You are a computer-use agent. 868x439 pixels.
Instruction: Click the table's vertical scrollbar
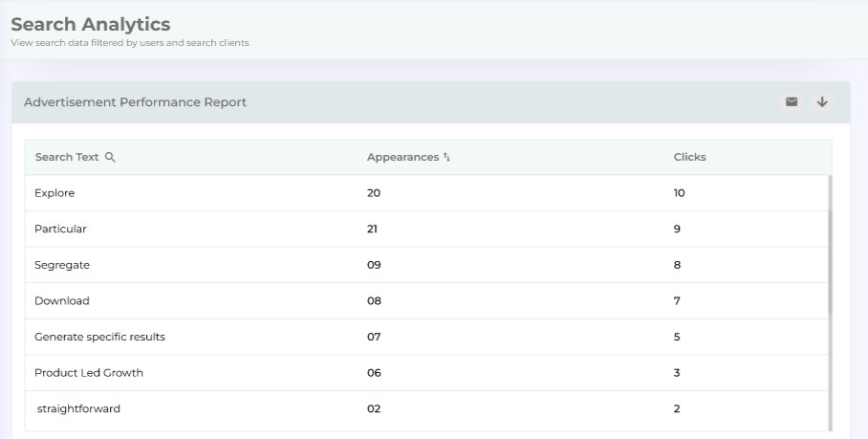click(x=829, y=249)
